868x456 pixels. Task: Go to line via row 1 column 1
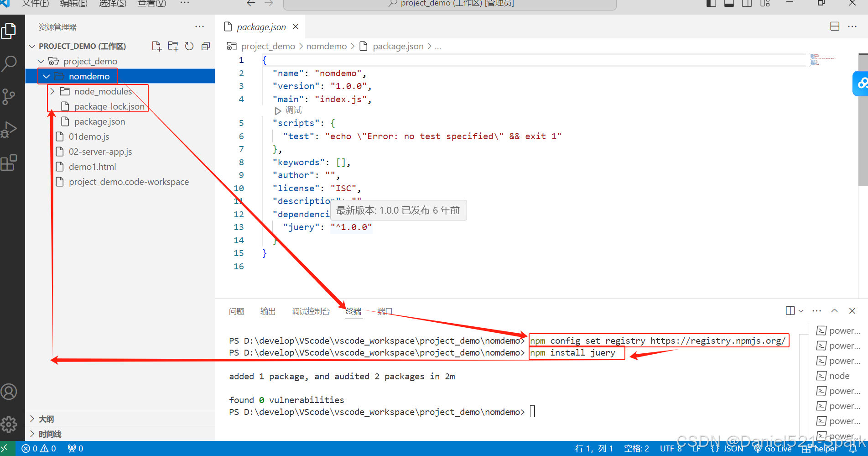pyautogui.click(x=594, y=448)
